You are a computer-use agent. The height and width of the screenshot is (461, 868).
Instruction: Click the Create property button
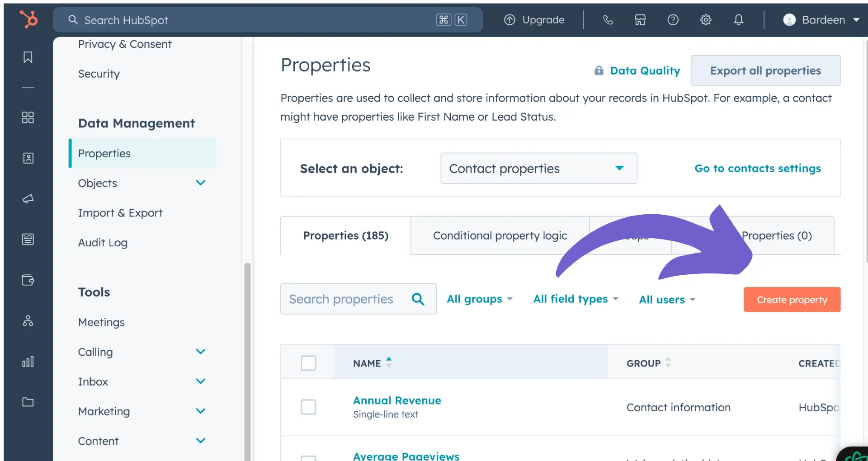pos(792,300)
